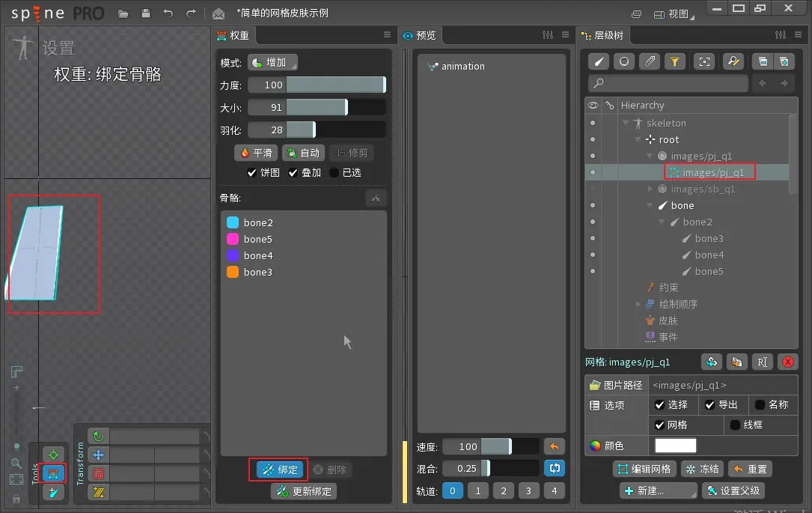This screenshot has width=812, height=513.
Task: Click the red delete mesh icon
Action: click(787, 362)
